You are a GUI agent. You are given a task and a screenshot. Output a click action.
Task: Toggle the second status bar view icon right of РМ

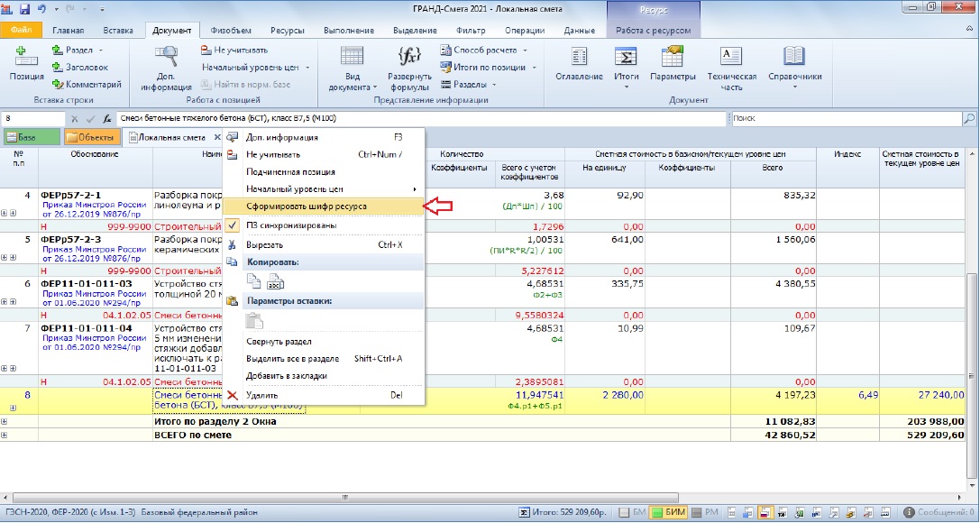coord(746,513)
